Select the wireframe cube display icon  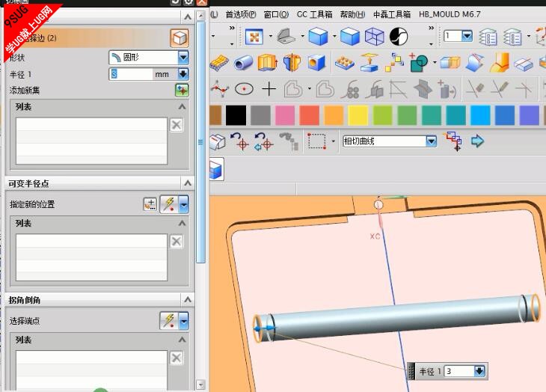point(374,37)
